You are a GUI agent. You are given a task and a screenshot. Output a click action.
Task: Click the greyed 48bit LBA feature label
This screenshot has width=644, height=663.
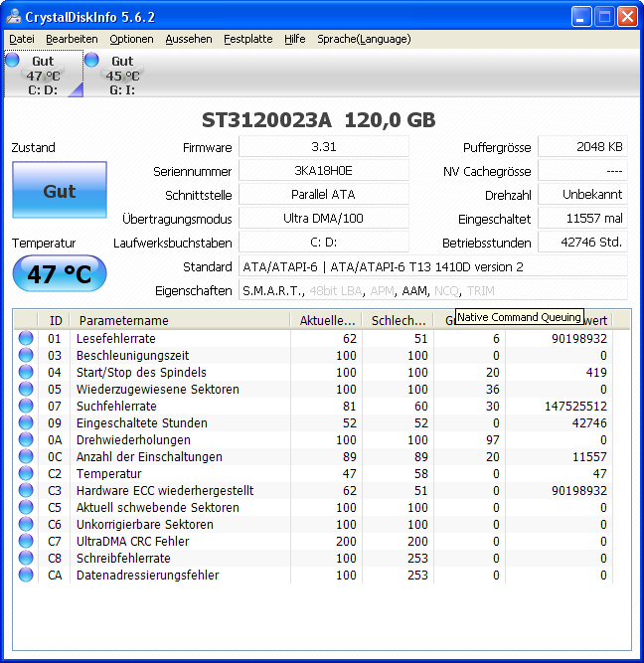point(336,291)
